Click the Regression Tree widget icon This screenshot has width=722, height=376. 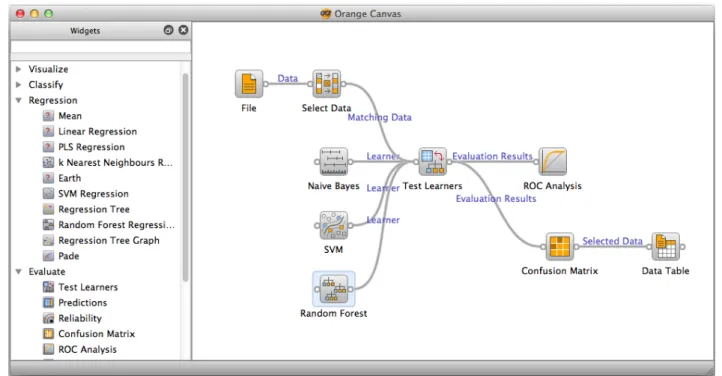(x=48, y=209)
